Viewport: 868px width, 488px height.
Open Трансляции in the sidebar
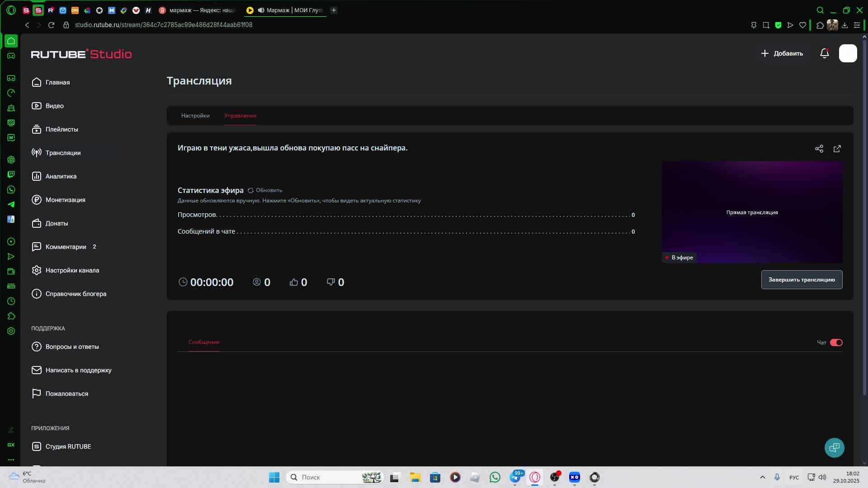click(x=63, y=153)
